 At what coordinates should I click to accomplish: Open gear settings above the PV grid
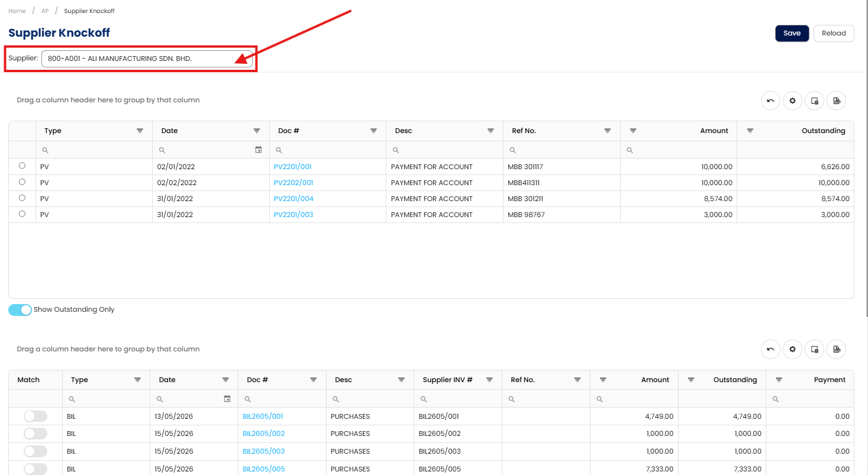click(792, 101)
